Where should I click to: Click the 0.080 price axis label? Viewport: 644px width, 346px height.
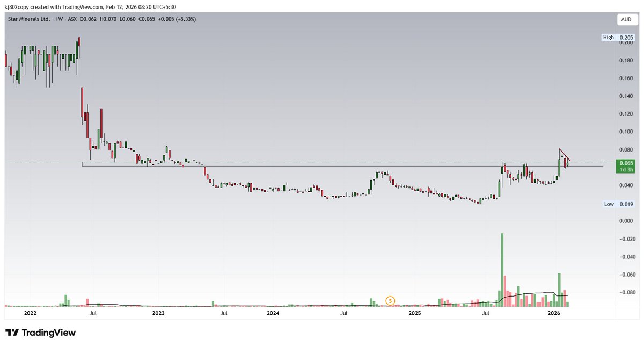coord(626,149)
